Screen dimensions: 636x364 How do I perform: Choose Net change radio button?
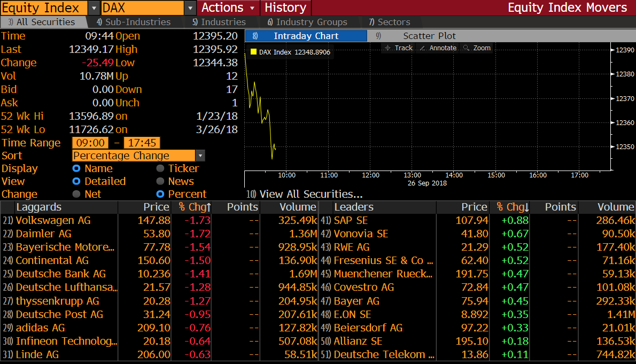76,195
